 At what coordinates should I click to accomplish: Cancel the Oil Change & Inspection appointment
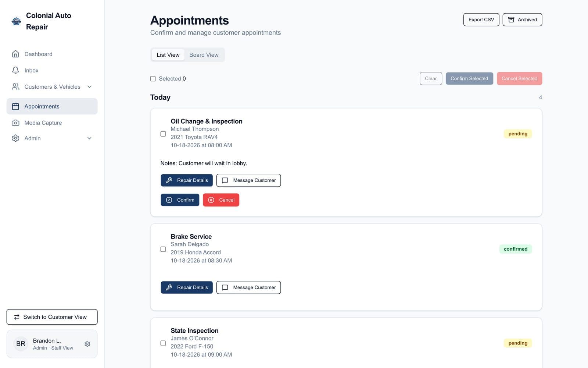[221, 200]
